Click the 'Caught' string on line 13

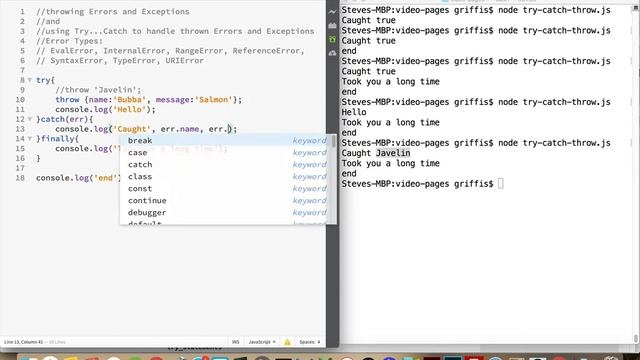(x=132, y=129)
